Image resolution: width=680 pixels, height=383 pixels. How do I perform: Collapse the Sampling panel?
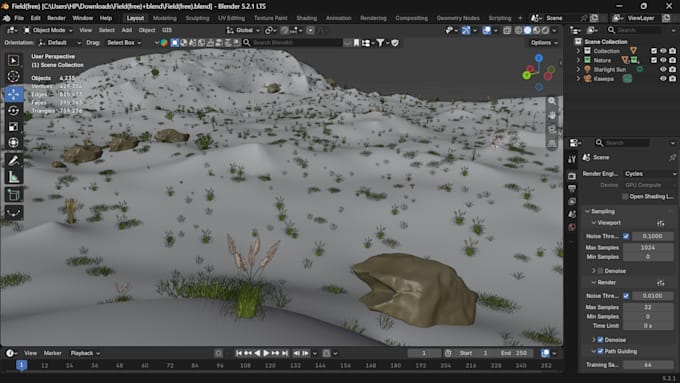[588, 212]
